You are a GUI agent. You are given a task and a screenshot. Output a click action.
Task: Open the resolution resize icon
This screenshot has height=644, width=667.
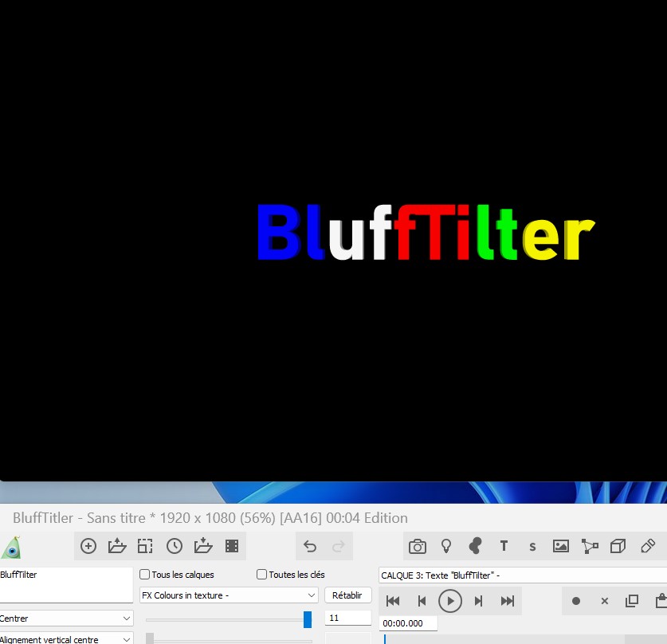(145, 546)
